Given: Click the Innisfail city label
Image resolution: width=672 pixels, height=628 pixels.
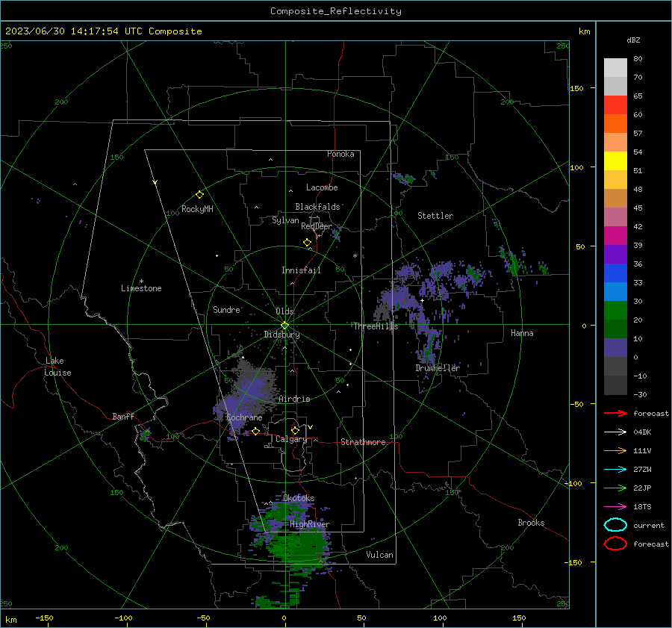Looking at the screenshot, I should (301, 270).
